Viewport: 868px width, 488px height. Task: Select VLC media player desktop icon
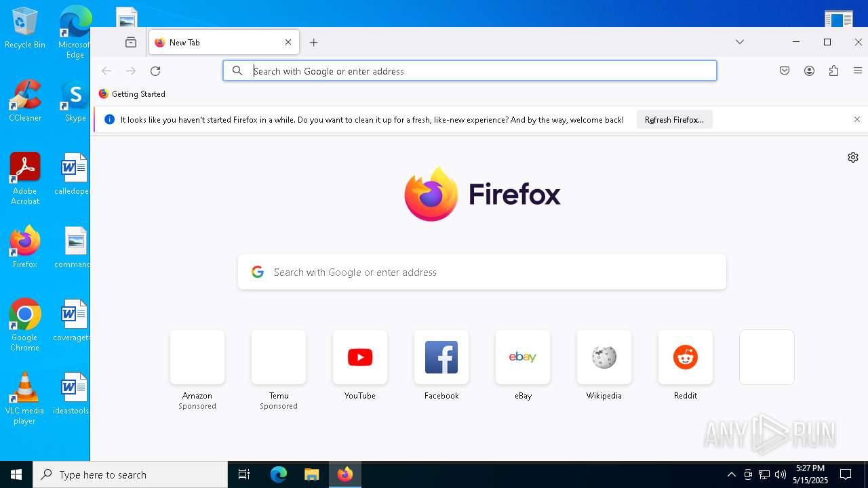(25, 399)
